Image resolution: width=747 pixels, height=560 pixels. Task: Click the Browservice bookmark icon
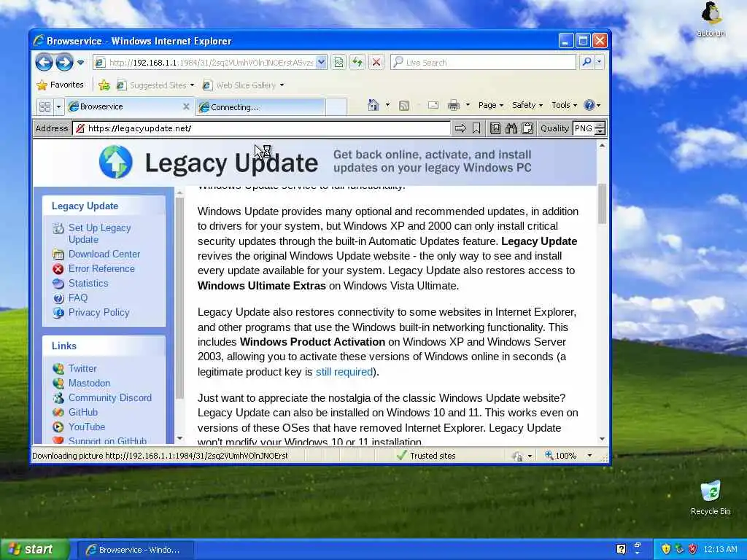point(476,128)
